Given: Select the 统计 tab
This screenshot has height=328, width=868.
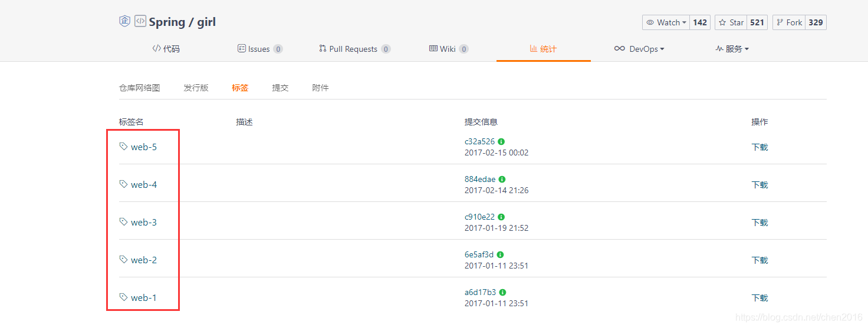Looking at the screenshot, I should 543,49.
